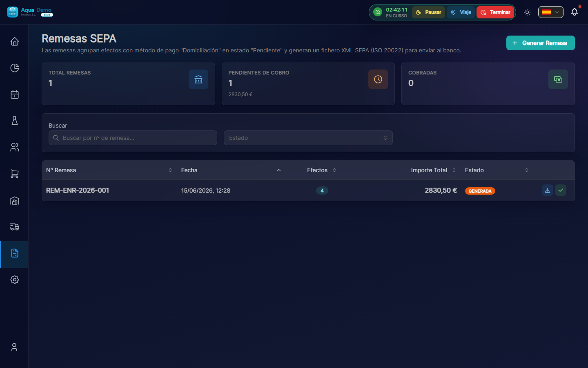
Task: Click the Viaje button
Action: coord(461,12)
